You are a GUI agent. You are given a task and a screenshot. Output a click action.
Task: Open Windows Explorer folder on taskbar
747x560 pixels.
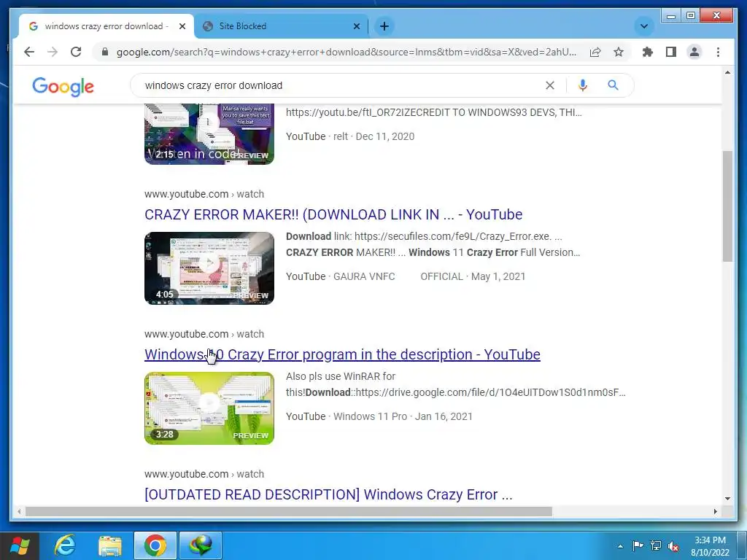pos(110,545)
